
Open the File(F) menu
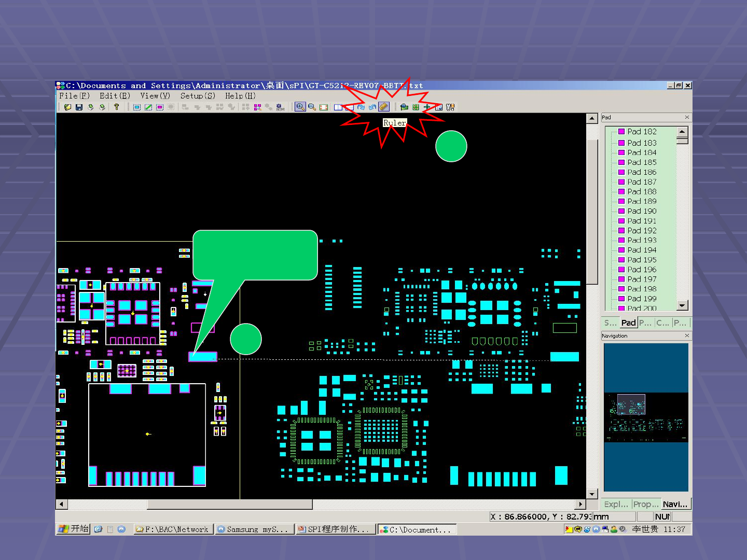pyautogui.click(x=74, y=96)
